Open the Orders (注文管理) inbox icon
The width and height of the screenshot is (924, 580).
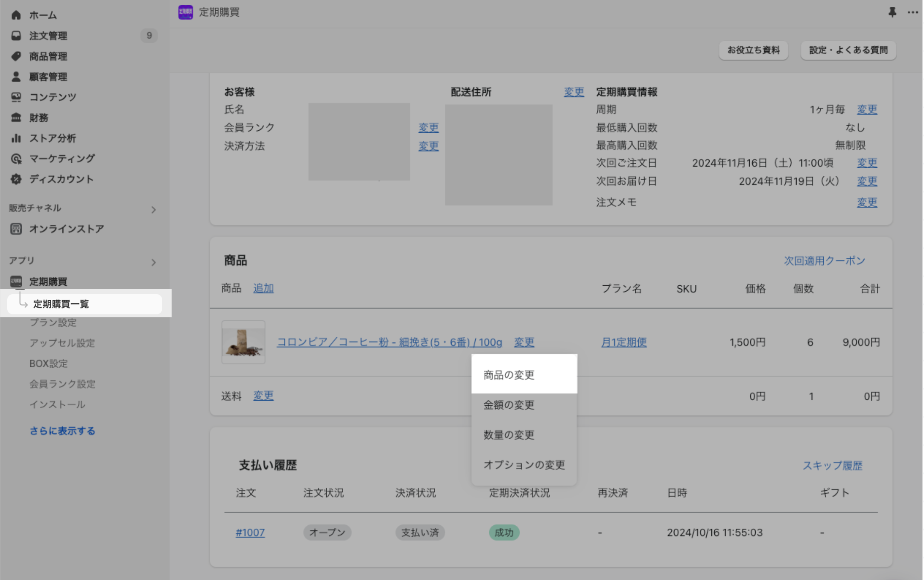point(16,35)
